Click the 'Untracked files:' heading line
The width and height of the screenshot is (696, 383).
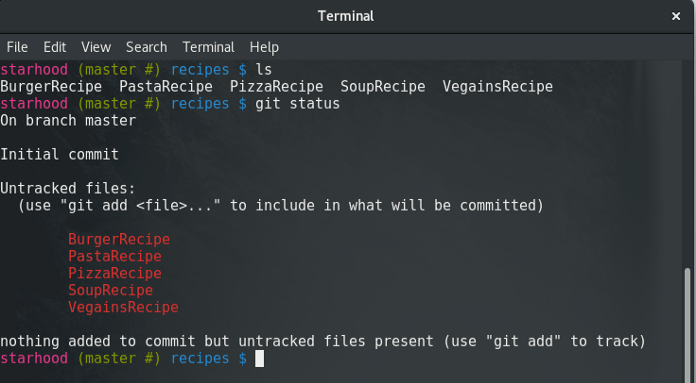pos(67,189)
